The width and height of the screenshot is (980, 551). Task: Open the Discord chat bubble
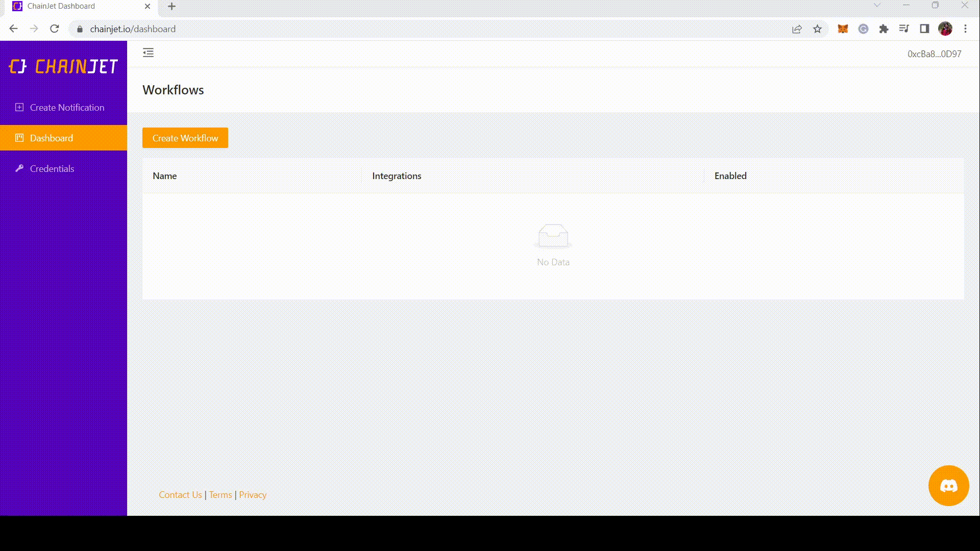(948, 485)
